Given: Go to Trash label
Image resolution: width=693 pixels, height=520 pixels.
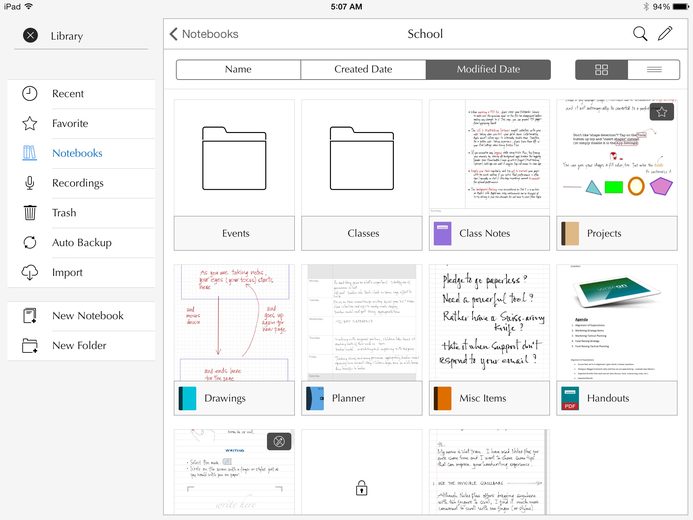Looking at the screenshot, I should [64, 213].
